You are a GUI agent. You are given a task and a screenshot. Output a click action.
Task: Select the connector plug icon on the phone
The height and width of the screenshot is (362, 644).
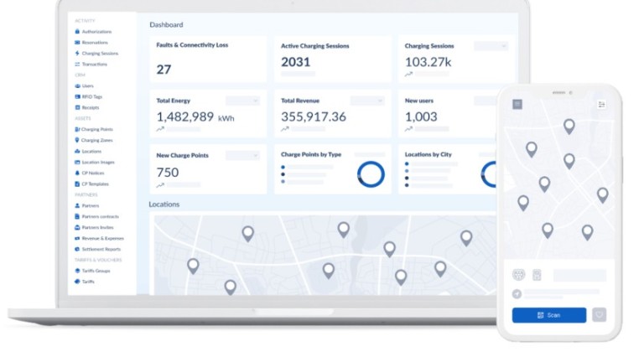[x=518, y=275]
